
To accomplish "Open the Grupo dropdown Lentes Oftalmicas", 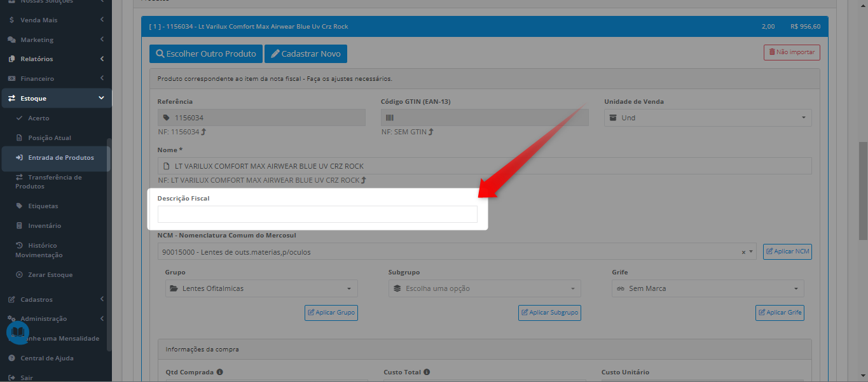I will 261,288.
